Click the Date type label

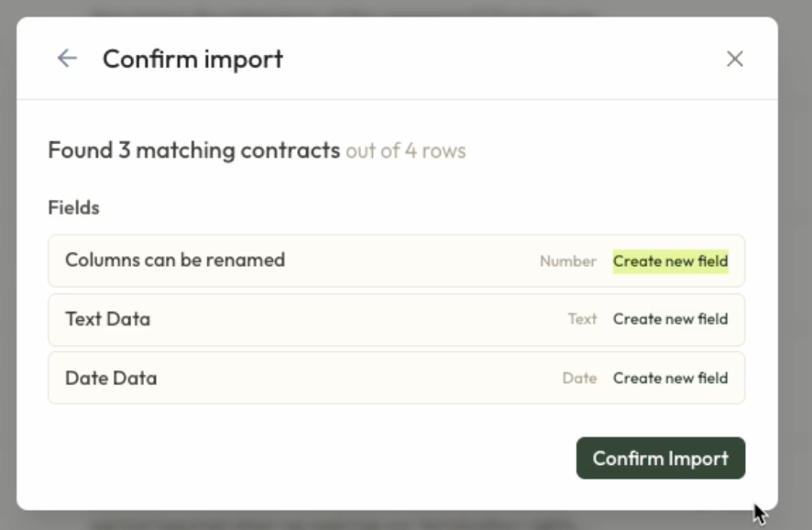(x=579, y=378)
